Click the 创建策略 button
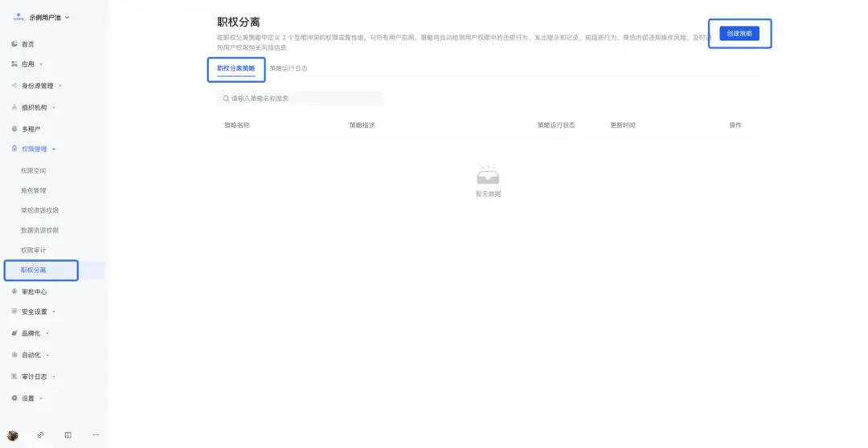 [739, 34]
